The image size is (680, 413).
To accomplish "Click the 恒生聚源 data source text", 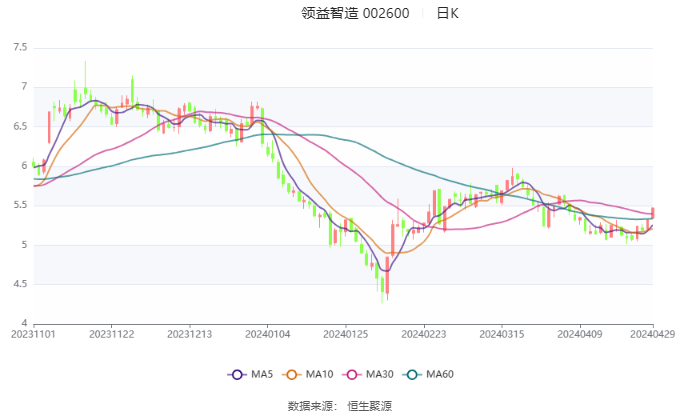I will click(369, 405).
